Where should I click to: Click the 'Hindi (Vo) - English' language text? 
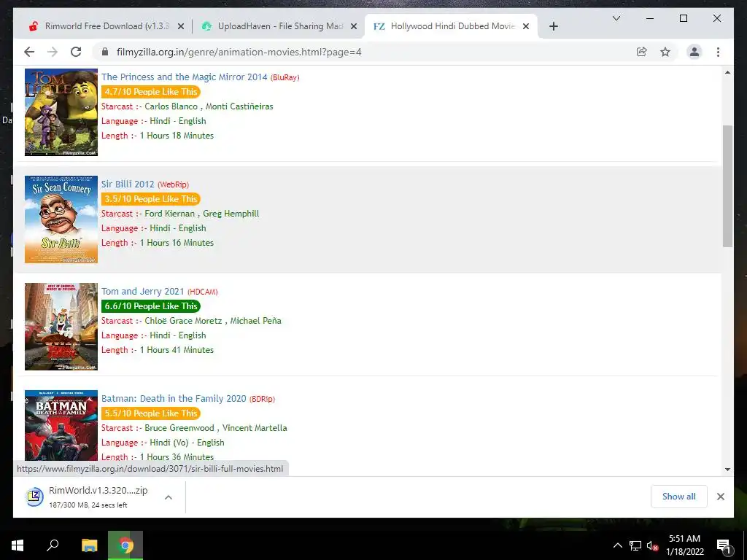click(x=187, y=443)
